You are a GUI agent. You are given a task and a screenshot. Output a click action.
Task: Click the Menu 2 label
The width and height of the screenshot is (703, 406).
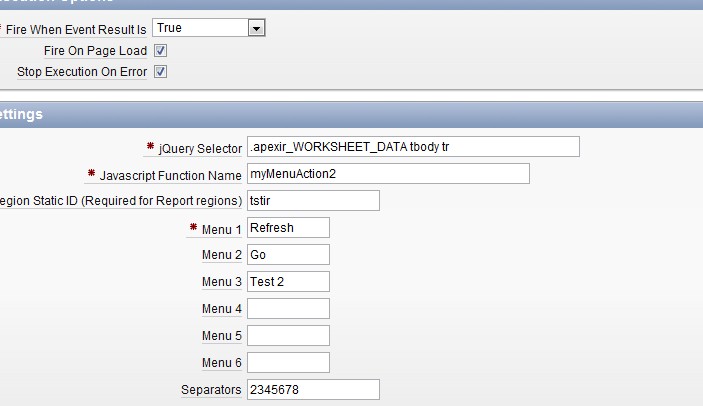(x=222, y=255)
